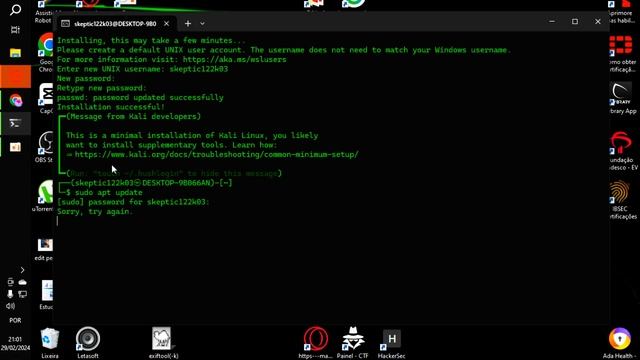Open uTorrent desktop shortcut
The image size is (640, 360).
44,196
